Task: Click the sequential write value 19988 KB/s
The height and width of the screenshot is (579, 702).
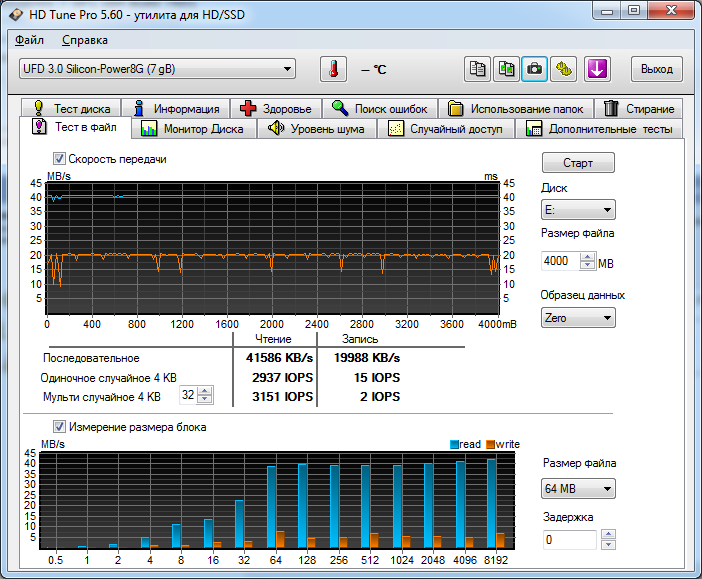Action: coord(367,358)
